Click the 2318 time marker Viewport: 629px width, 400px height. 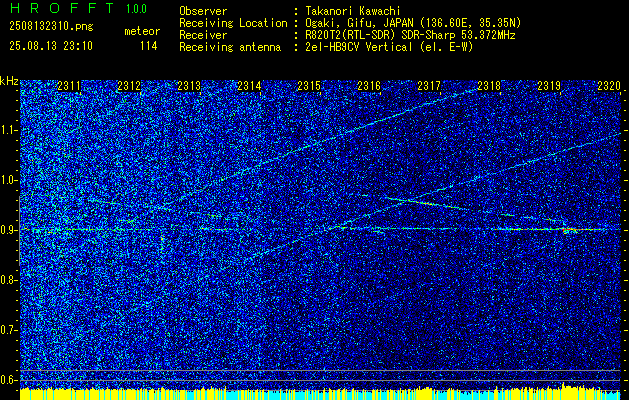click(489, 86)
